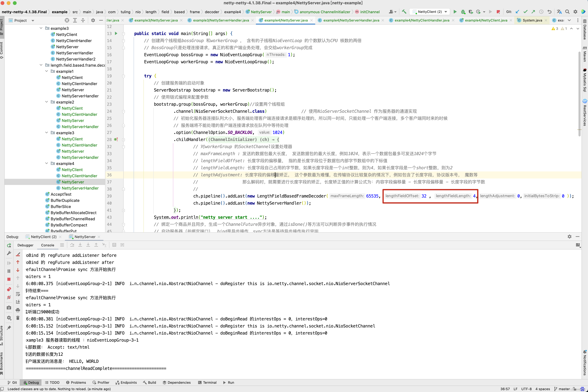The height and width of the screenshot is (392, 588).
Task: Click the Git commit checkmark icon
Action: pos(525,12)
